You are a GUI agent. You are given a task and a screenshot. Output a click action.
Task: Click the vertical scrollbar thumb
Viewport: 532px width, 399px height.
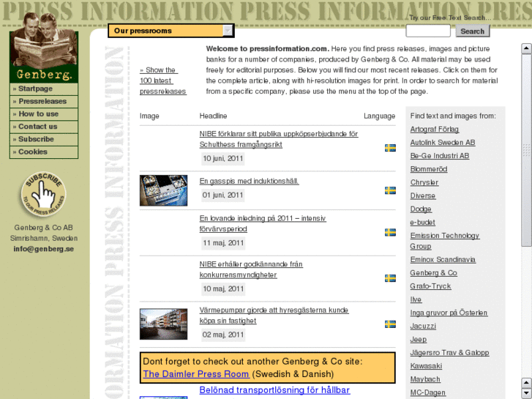[x=526, y=150]
